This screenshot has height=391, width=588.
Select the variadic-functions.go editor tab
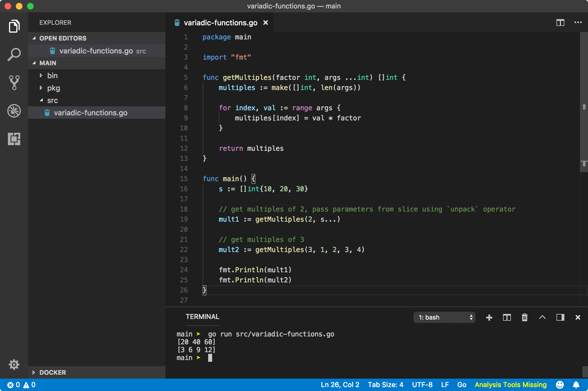(x=220, y=23)
